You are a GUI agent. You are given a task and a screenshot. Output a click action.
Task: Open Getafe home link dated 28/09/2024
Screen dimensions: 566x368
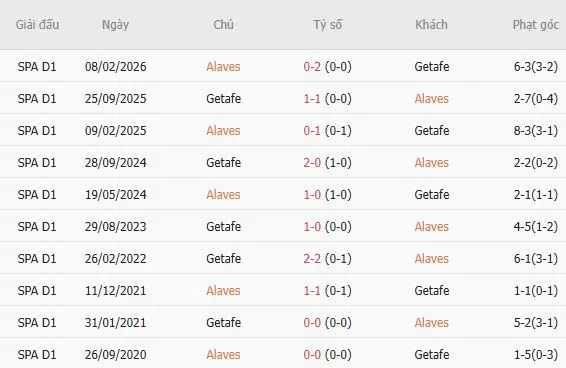click(x=223, y=163)
